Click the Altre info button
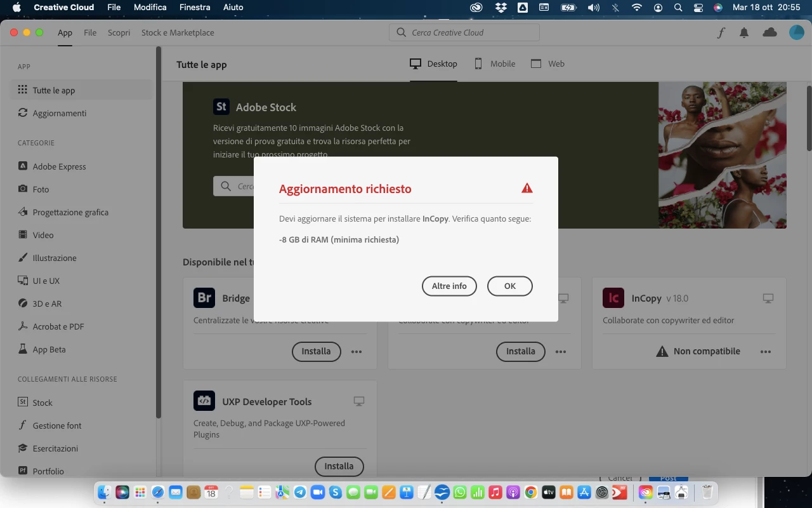The image size is (812, 508). click(449, 286)
